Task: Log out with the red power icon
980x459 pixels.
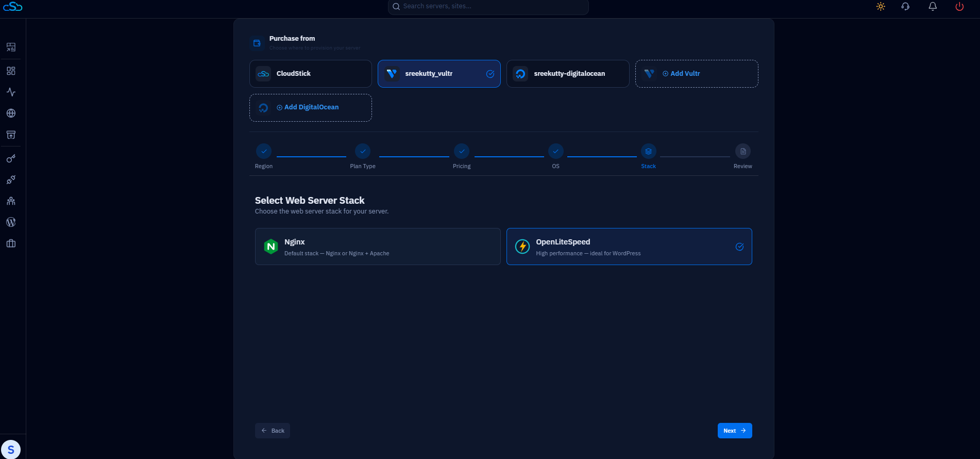Action: click(959, 7)
